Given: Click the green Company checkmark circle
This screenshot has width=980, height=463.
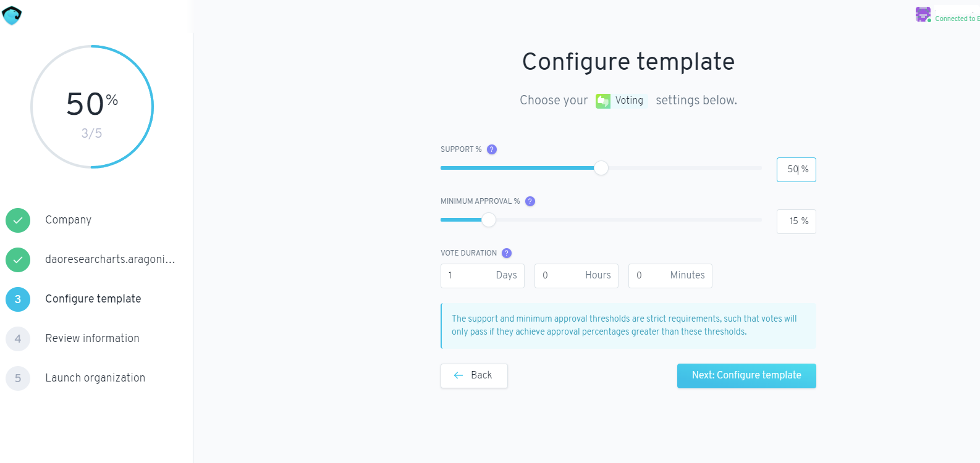Looking at the screenshot, I should (18, 220).
